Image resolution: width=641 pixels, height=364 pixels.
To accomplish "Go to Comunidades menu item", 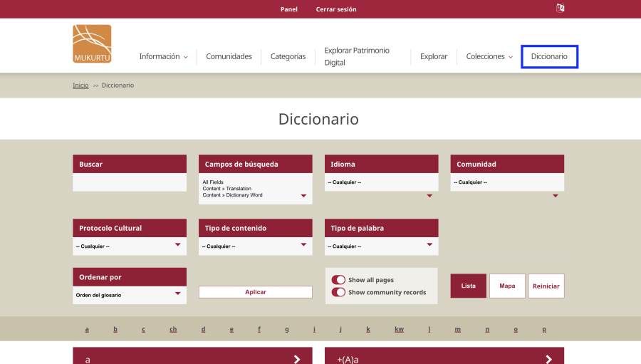I will tap(229, 56).
